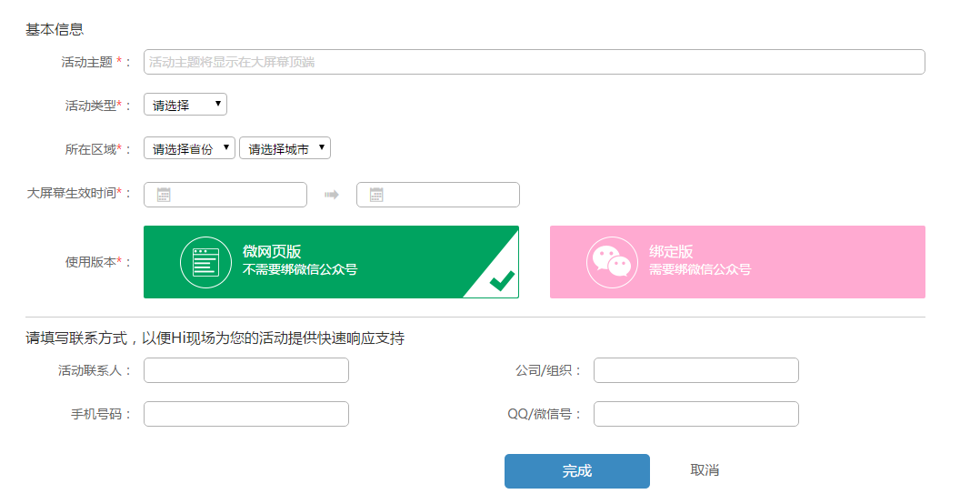
Task: Click the start time input field
Action: point(225,195)
